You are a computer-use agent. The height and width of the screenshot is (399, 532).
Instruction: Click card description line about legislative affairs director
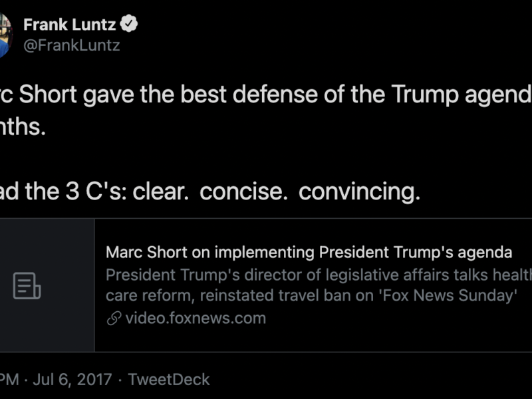tap(319, 275)
